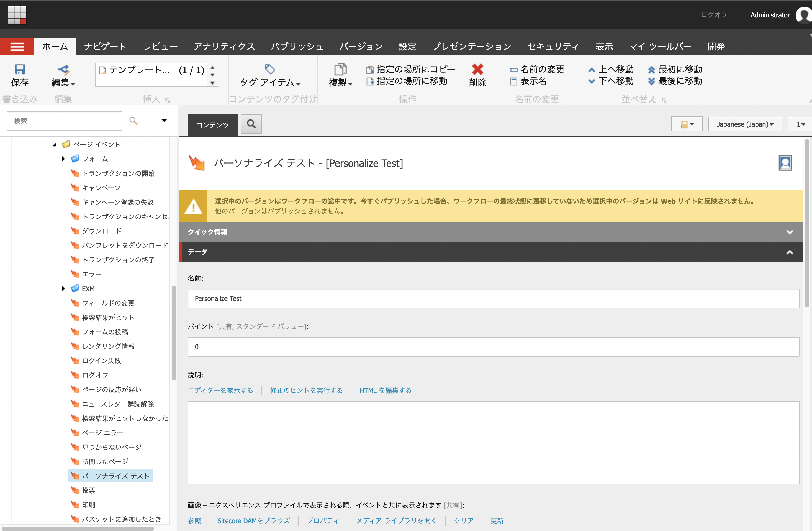The image size is (812, 531).
Task: Click the 名前 field containing Personalize Test
Action: pos(493,298)
